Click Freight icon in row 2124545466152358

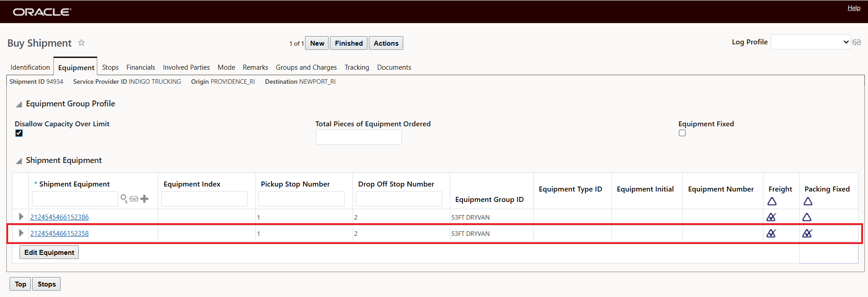tap(772, 234)
